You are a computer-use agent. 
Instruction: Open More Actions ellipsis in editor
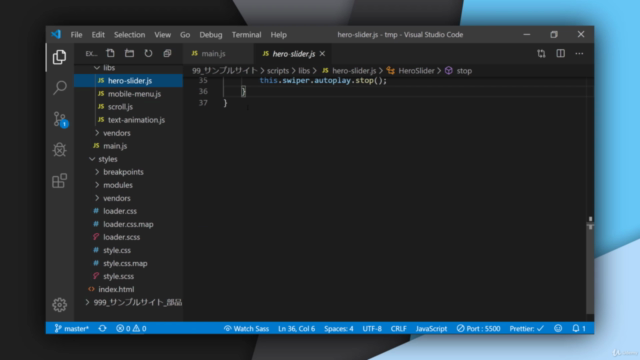pos(579,53)
